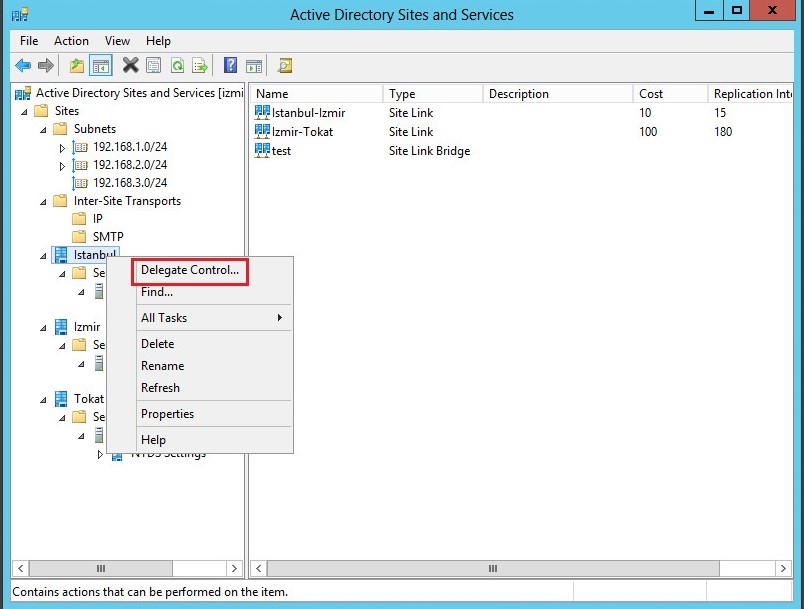Viewport: 804px width, 609px height.
Task: Click the tree pane's horizontal scrollbar thumb
Action: click(x=101, y=568)
